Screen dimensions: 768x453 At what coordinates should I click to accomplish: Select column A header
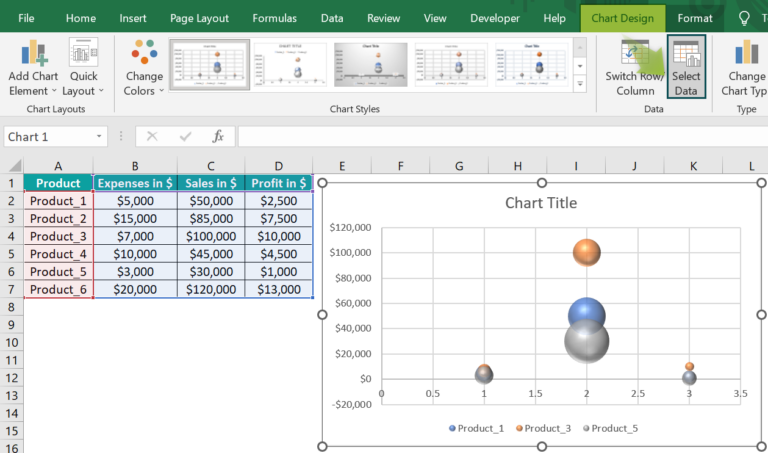(58, 166)
